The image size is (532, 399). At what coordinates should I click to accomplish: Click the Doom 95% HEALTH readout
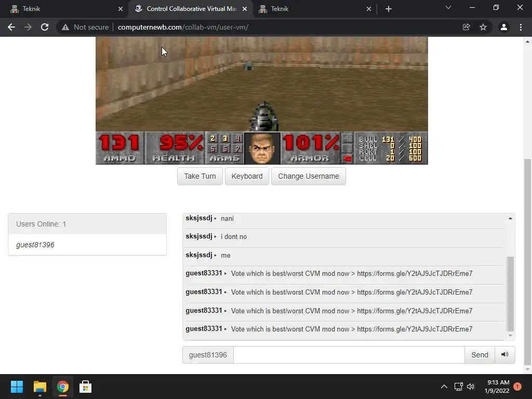pyautogui.click(x=175, y=148)
